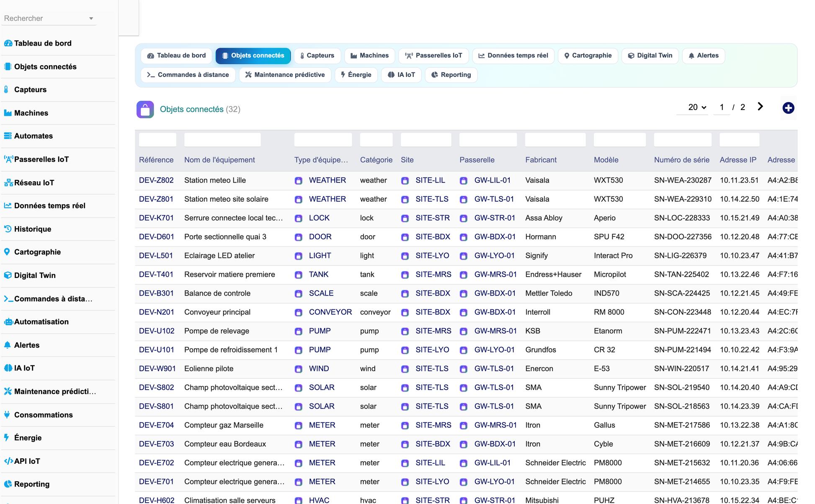Open Reporting pie chart icon in sidebar
This screenshot has height=504, width=815.
tap(8, 484)
